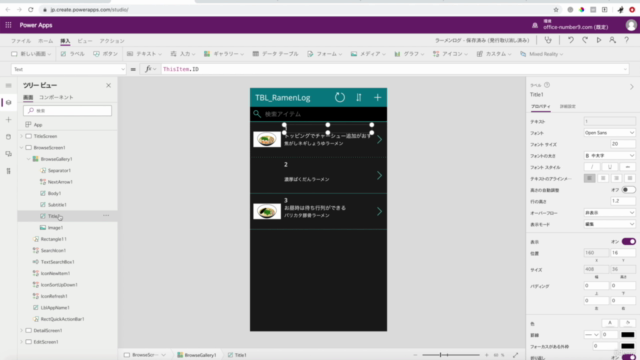
Task: Toggle the wrap switch at panel bottom
Action: (x=629, y=358)
